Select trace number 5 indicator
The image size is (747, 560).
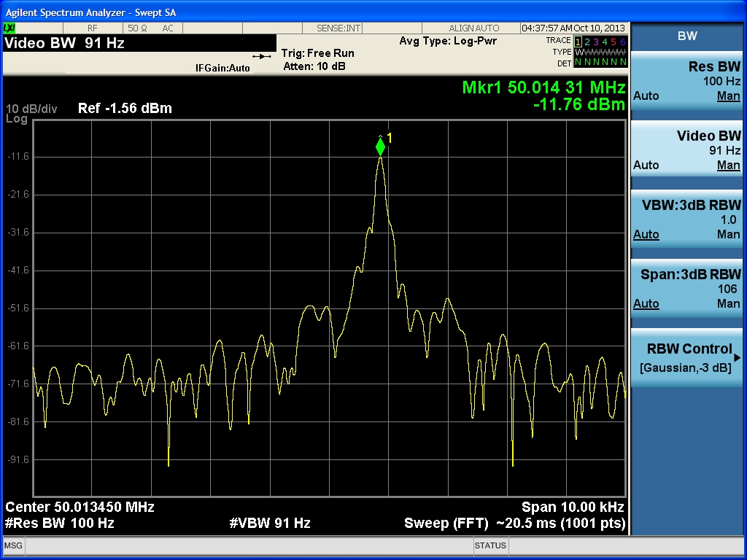pos(614,42)
